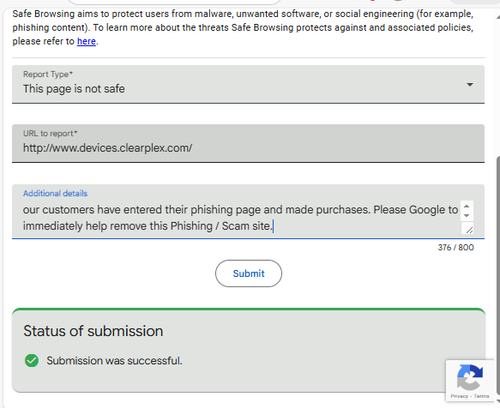Open the Report Type dropdown arrow
The height and width of the screenshot is (408, 500).
click(470, 85)
